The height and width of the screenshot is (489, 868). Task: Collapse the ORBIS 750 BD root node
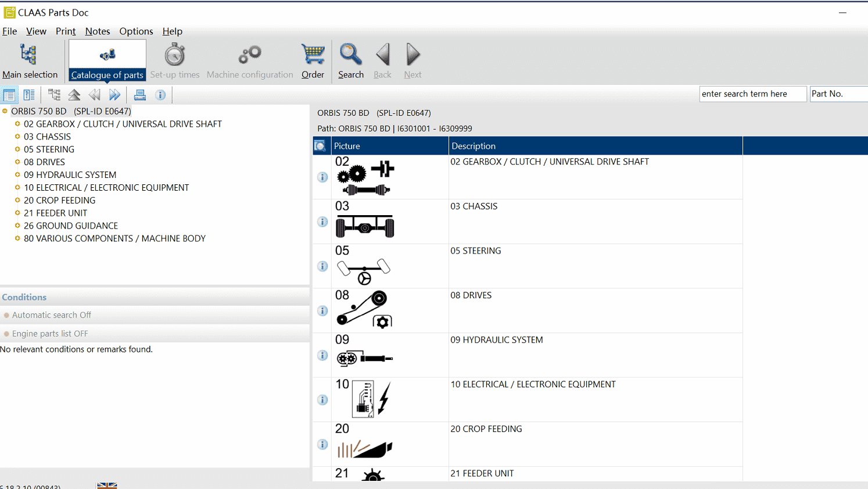pos(5,111)
